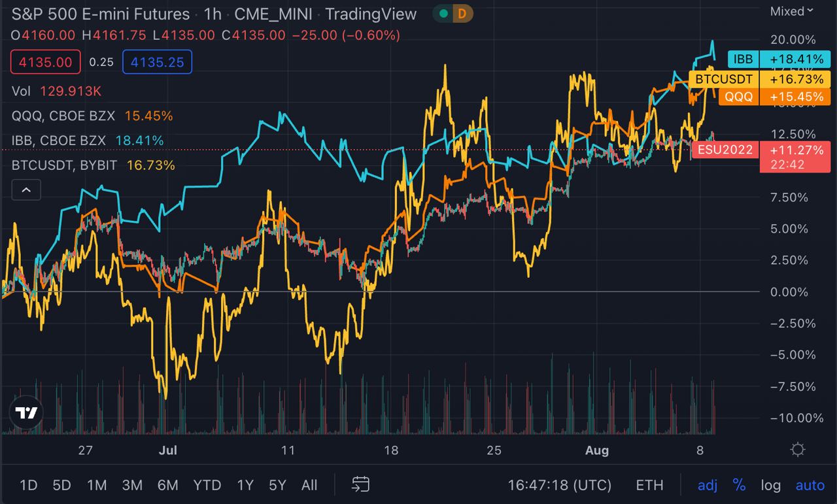
Task: Click the S&P 500 E-mini Futures title
Action: pos(101,14)
